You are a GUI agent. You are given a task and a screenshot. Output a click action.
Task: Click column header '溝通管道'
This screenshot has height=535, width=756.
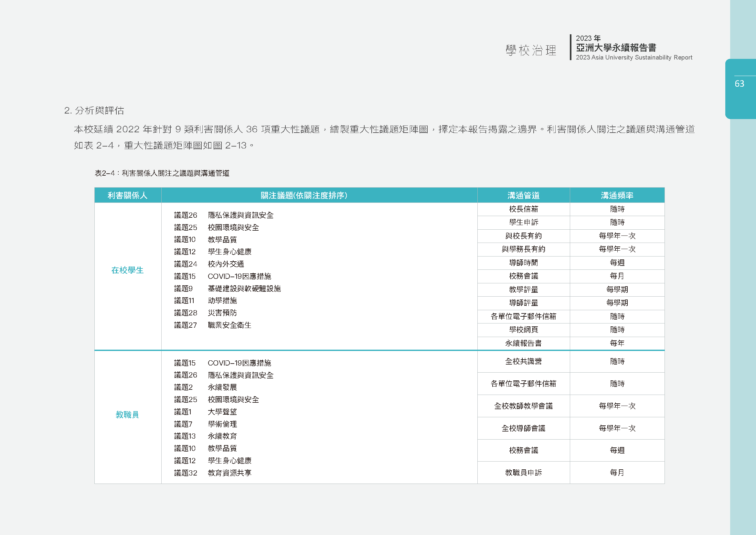[524, 195]
